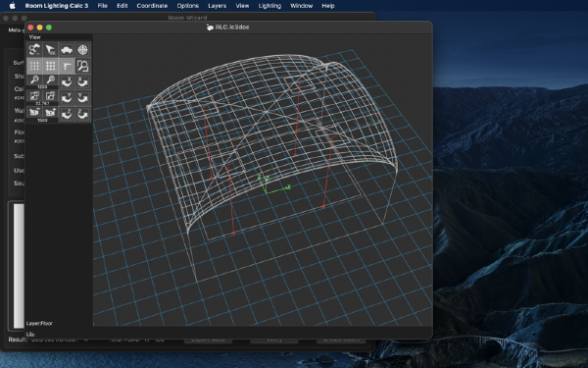
Task: Click the camera plus icon
Action: (x=51, y=112)
